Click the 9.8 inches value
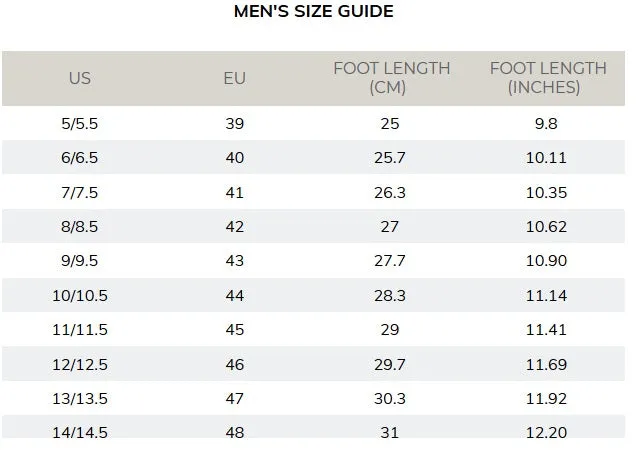Image resolution: width=636 pixels, height=450 pixels. (546, 123)
